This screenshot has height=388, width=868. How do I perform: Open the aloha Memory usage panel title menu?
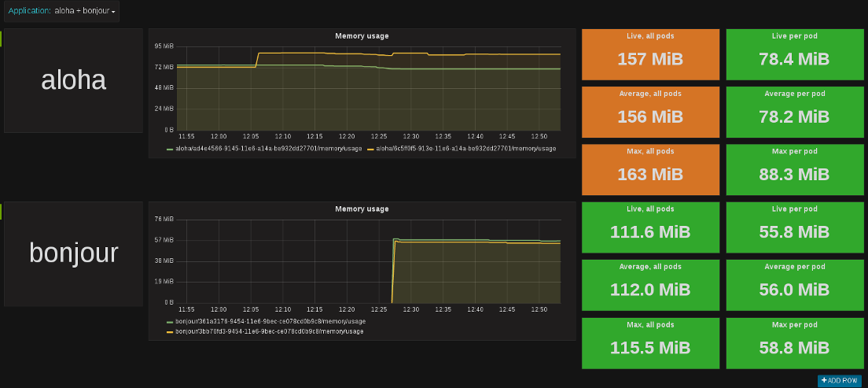click(x=362, y=36)
